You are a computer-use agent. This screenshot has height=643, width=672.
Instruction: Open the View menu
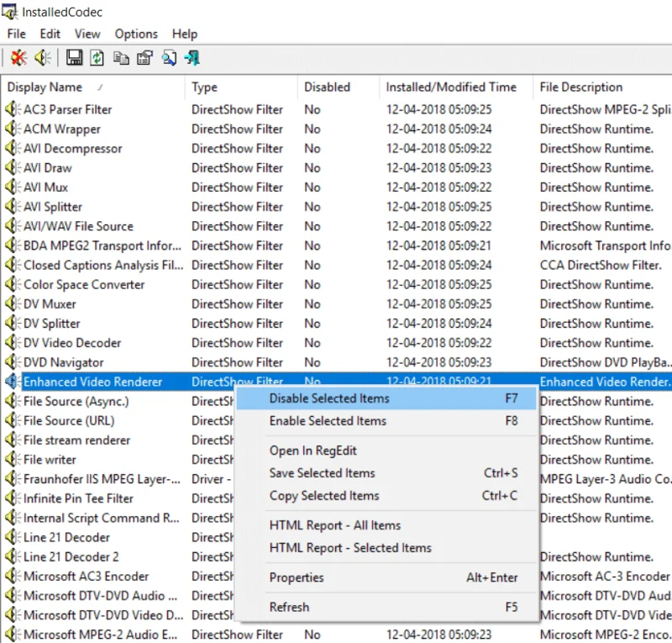(87, 34)
